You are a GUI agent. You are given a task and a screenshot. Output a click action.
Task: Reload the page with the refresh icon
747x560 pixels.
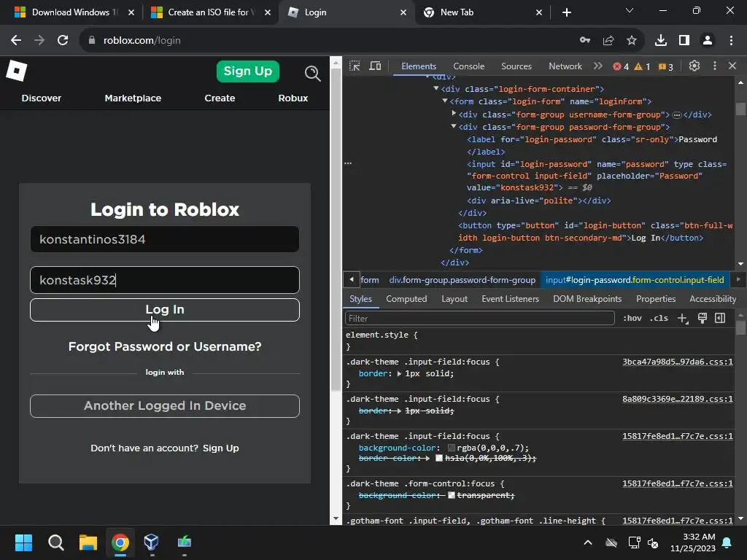[x=63, y=41]
